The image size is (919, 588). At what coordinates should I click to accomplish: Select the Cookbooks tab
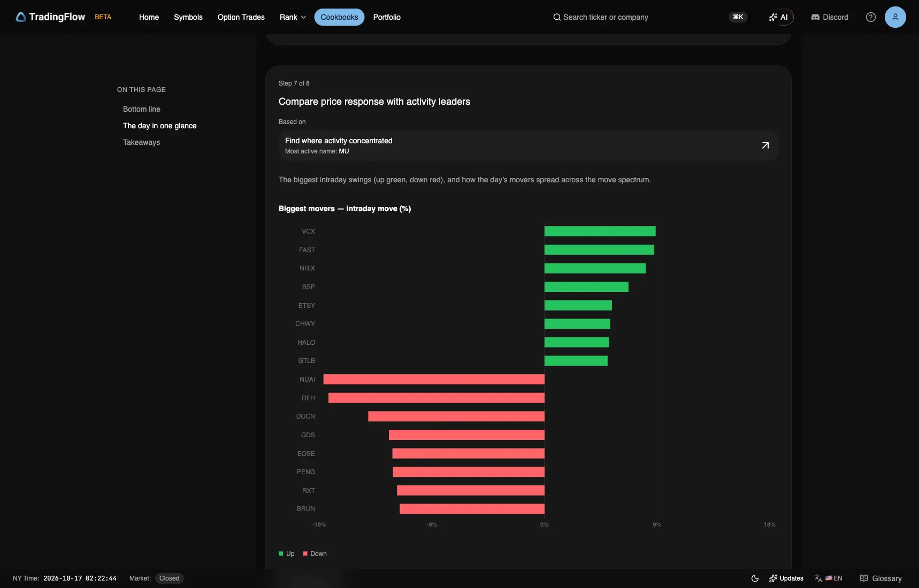point(339,17)
